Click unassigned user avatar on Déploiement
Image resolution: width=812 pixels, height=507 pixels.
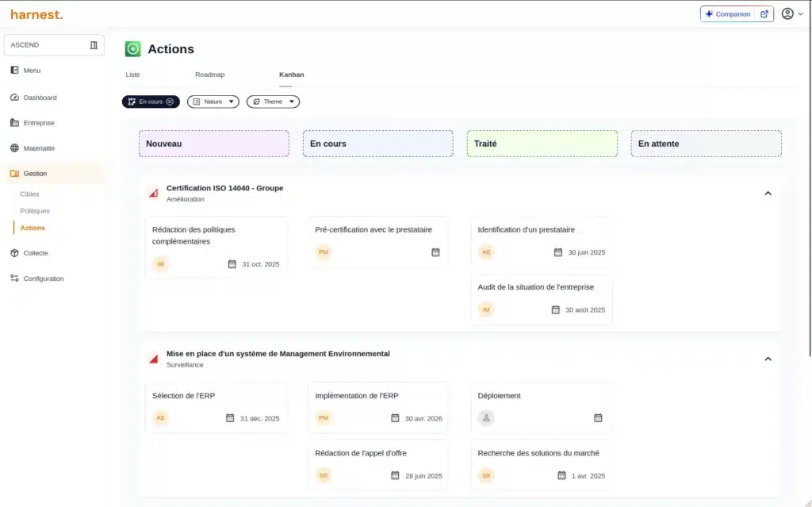[486, 418]
